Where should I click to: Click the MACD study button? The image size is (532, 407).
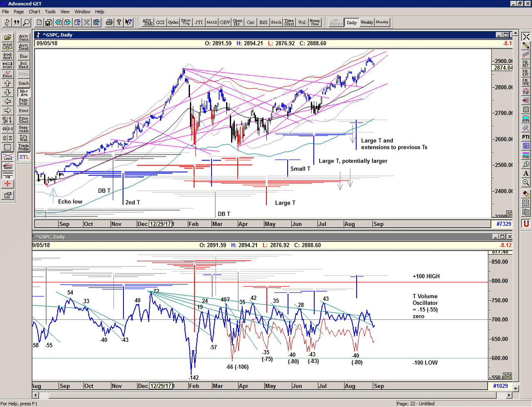tap(212, 22)
